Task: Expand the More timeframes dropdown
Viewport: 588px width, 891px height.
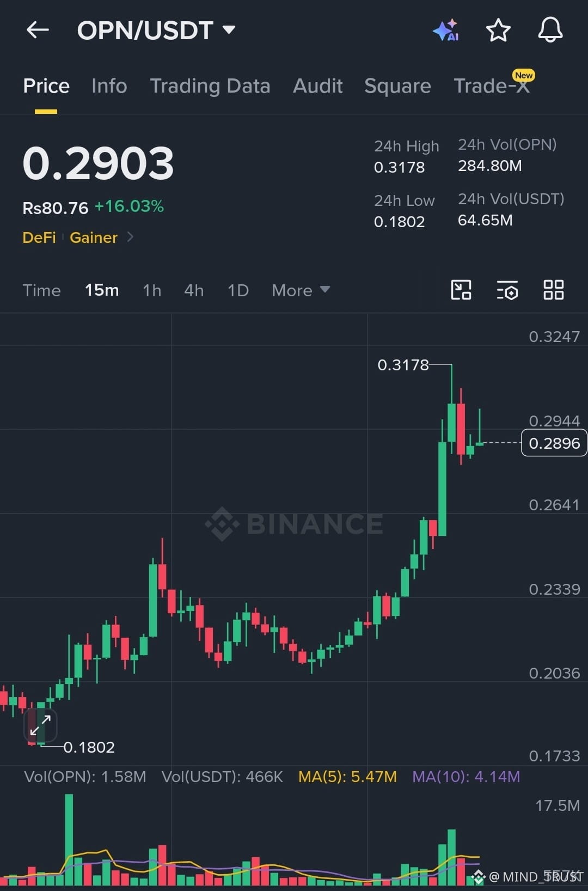Action: click(301, 290)
